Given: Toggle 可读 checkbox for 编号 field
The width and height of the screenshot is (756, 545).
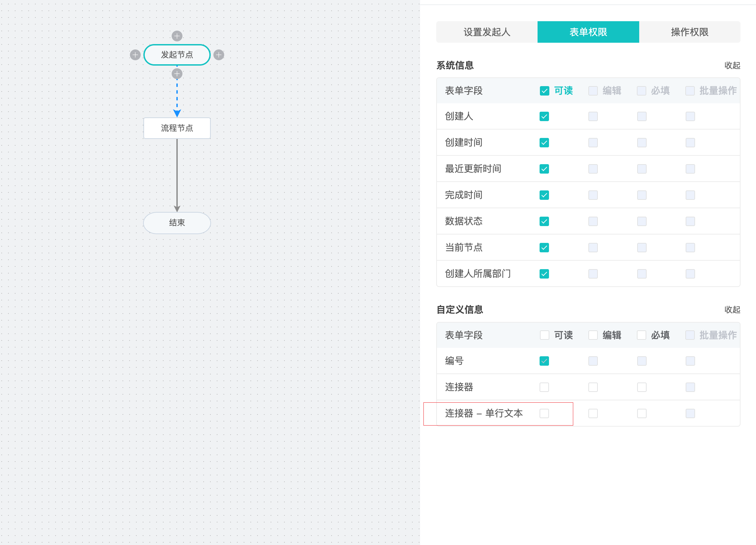Looking at the screenshot, I should 544,361.
